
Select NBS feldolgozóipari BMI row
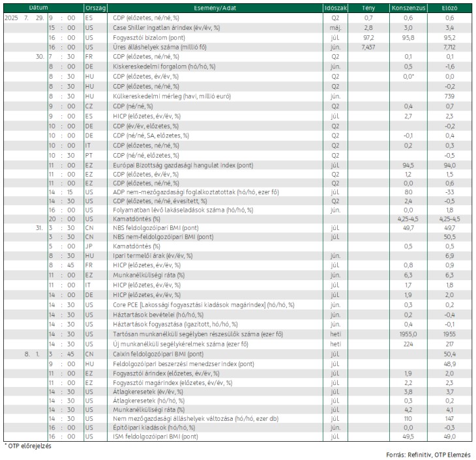pos(238,228)
